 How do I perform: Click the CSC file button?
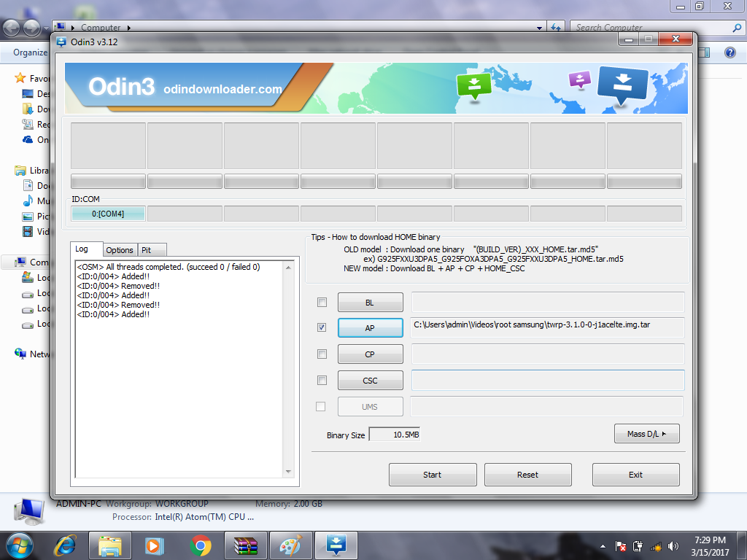pyautogui.click(x=370, y=380)
